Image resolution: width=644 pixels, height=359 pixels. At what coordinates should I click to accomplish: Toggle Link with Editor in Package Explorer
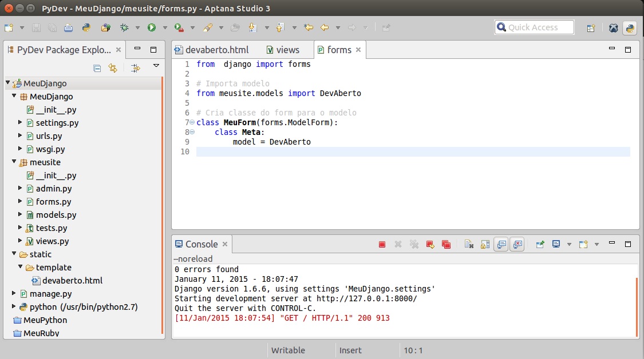pos(113,68)
